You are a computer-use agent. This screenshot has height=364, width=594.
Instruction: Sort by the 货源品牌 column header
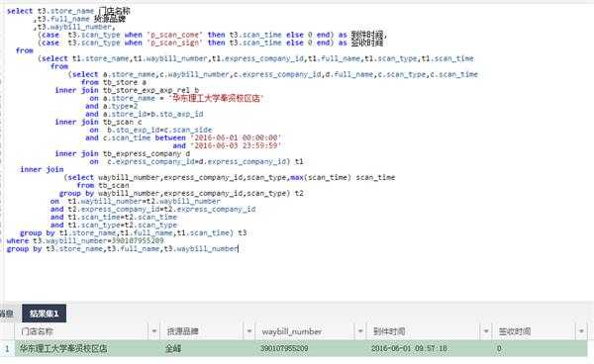click(x=182, y=331)
